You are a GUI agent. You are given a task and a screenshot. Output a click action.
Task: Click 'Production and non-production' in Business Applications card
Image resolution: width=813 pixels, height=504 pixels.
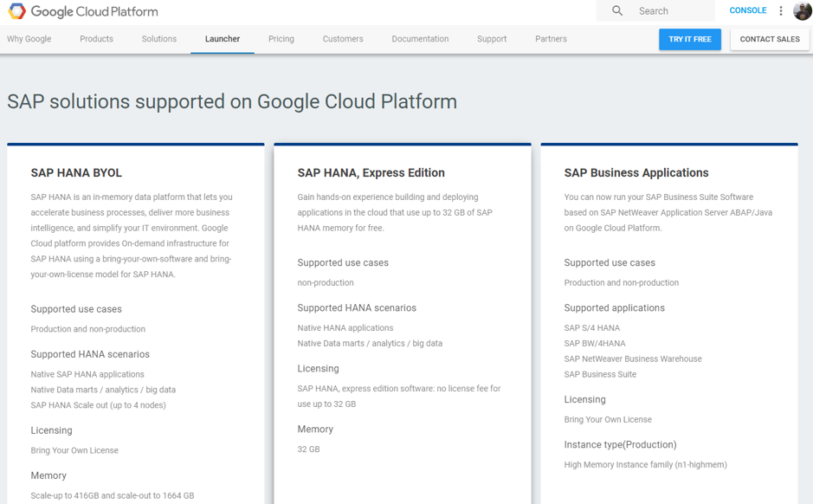coord(621,282)
